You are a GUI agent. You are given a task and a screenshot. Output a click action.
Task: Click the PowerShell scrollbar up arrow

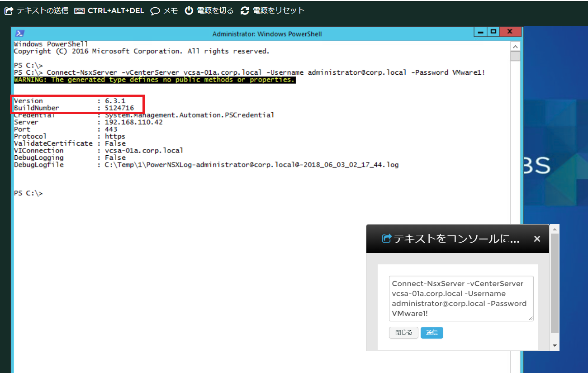(x=515, y=46)
